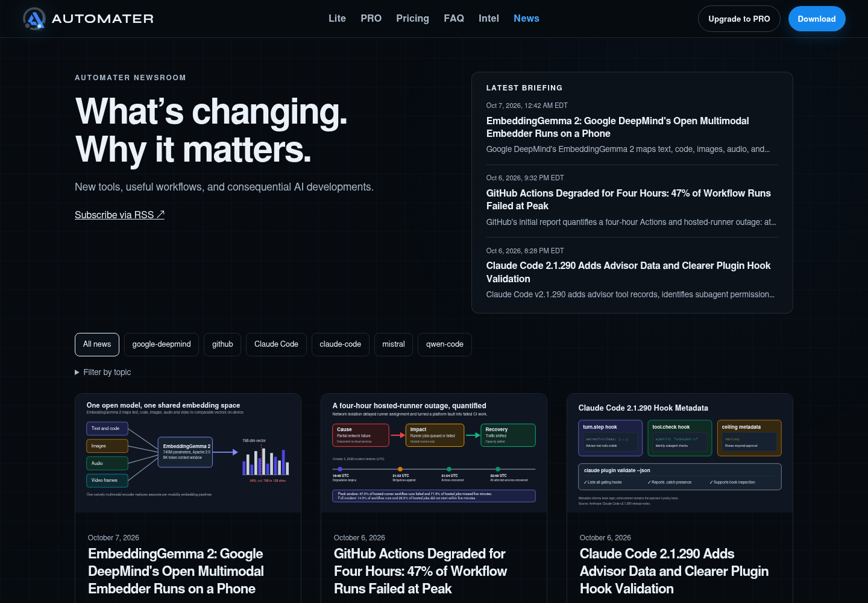Screen dimensions: 868x603
Task: Open the GitHub Actions Degraded briefing headline
Action: point(629,200)
